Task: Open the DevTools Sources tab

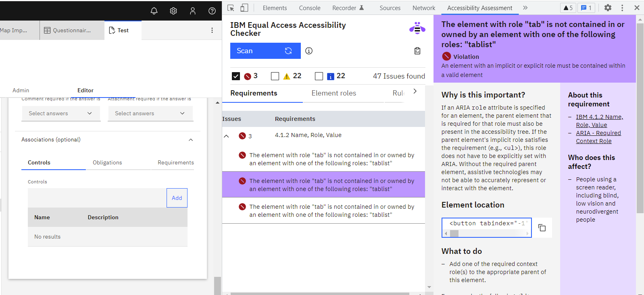Action: pos(390,8)
